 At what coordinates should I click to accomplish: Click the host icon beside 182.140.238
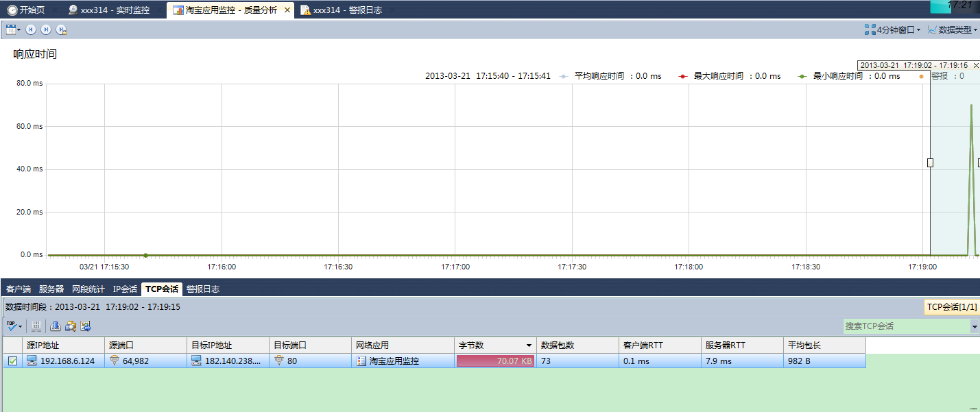coord(196,361)
